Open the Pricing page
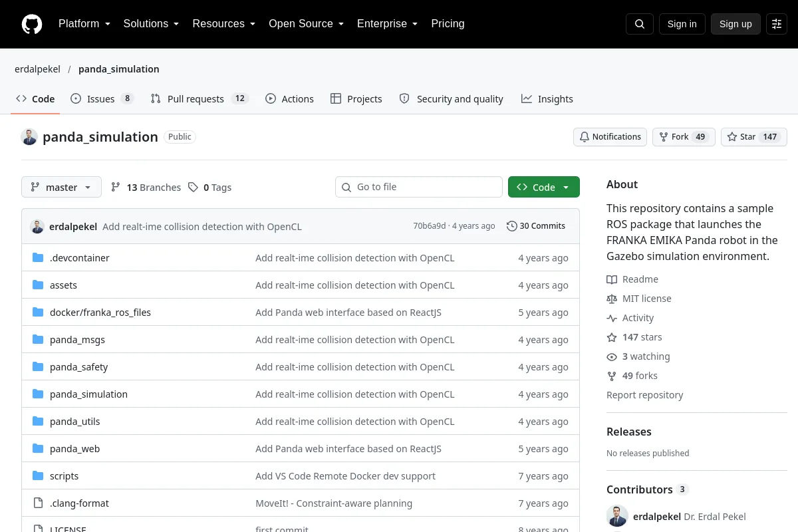 point(448,23)
